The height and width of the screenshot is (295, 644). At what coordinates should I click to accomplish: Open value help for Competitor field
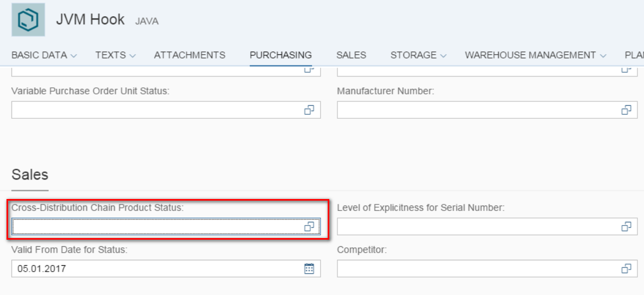pos(626,268)
